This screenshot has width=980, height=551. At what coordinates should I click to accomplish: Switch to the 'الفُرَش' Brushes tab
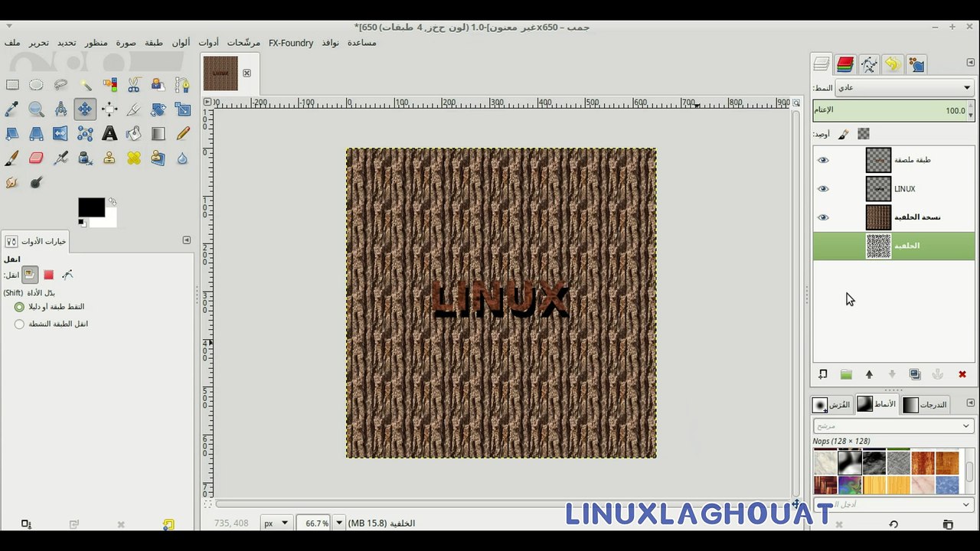pyautogui.click(x=831, y=404)
